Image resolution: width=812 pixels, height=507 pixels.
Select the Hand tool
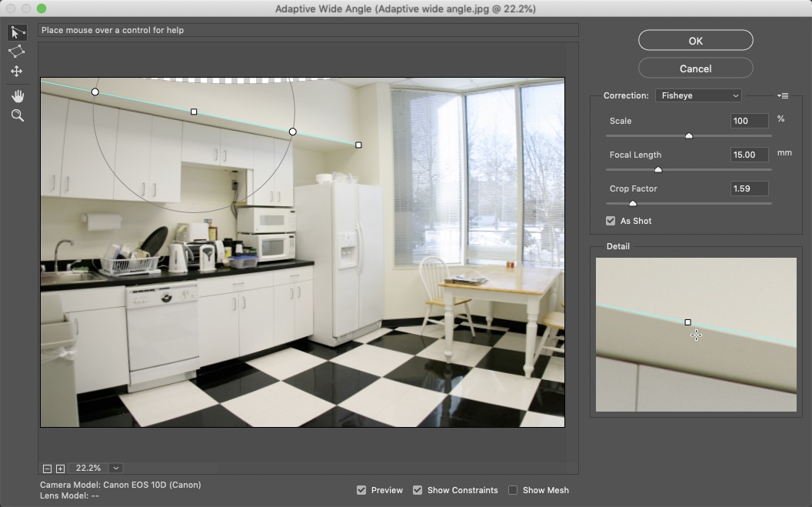tap(17, 96)
